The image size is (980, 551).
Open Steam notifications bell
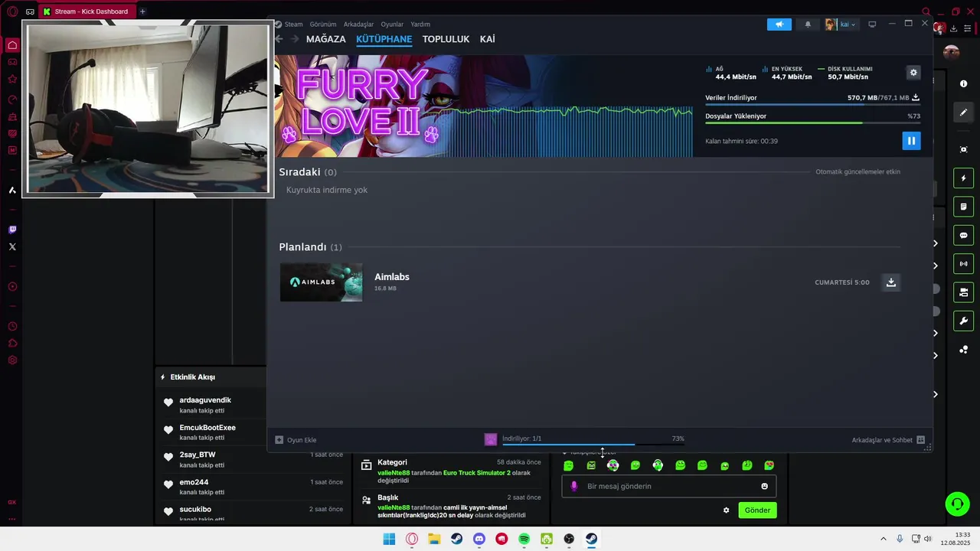pos(808,24)
